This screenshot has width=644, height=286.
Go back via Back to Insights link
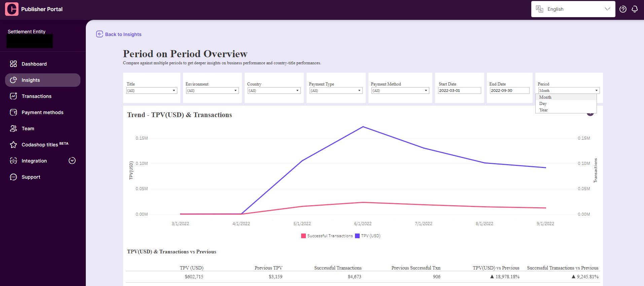coord(119,34)
